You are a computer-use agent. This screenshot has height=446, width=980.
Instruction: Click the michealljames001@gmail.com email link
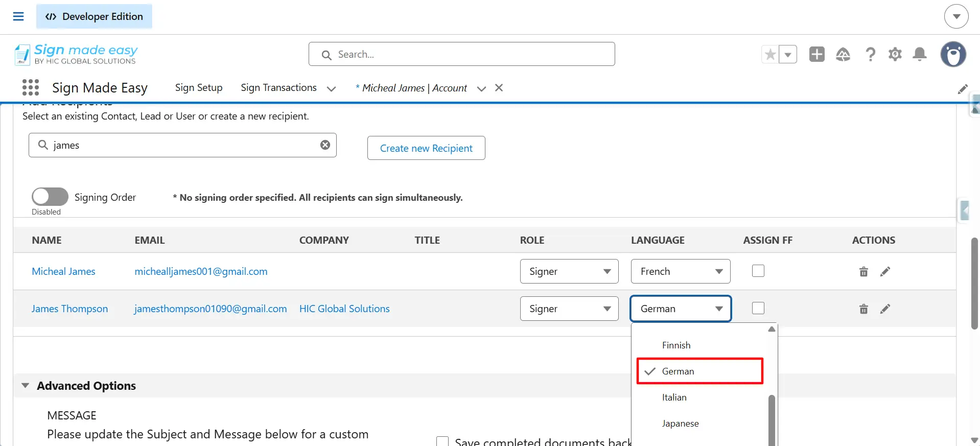[201, 271]
